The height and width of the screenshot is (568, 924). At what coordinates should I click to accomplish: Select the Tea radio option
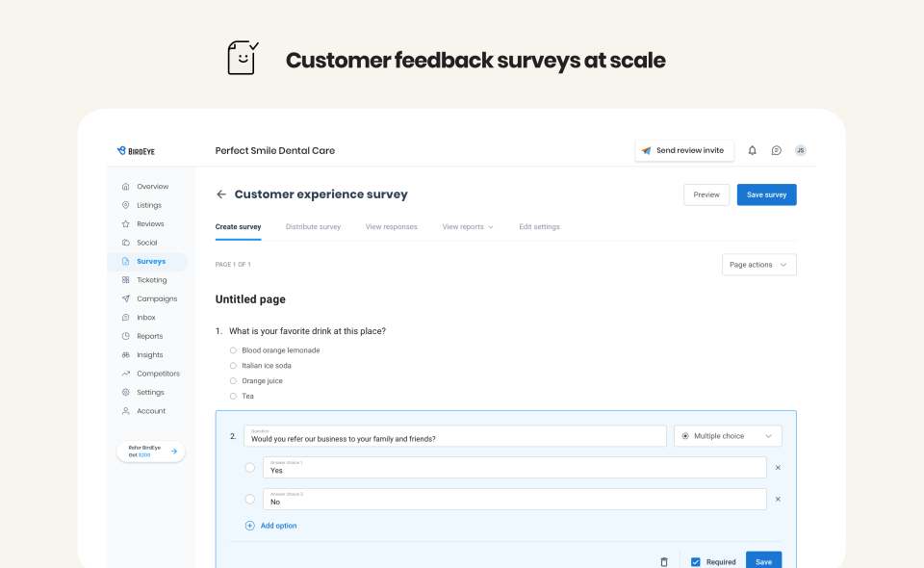[233, 397]
